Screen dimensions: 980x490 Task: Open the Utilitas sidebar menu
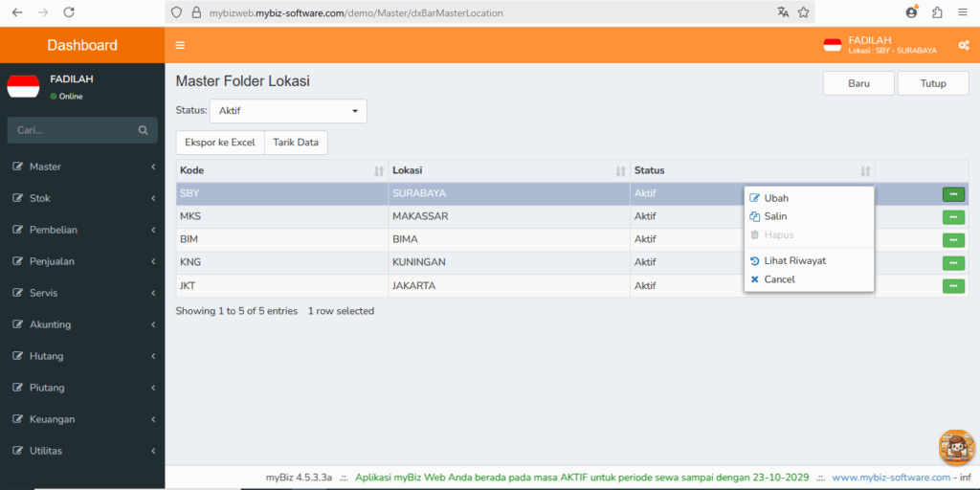click(82, 451)
